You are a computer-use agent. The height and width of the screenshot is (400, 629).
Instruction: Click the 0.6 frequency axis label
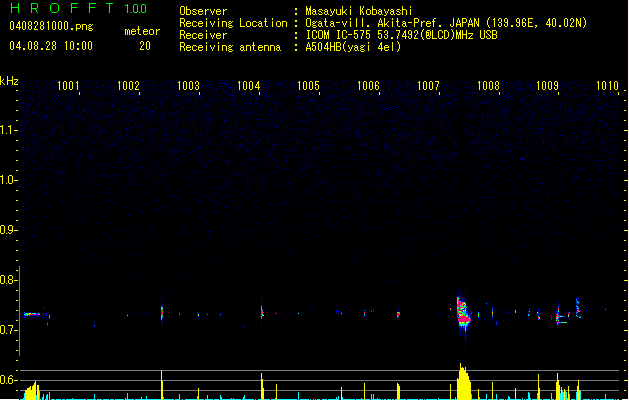click(8, 380)
